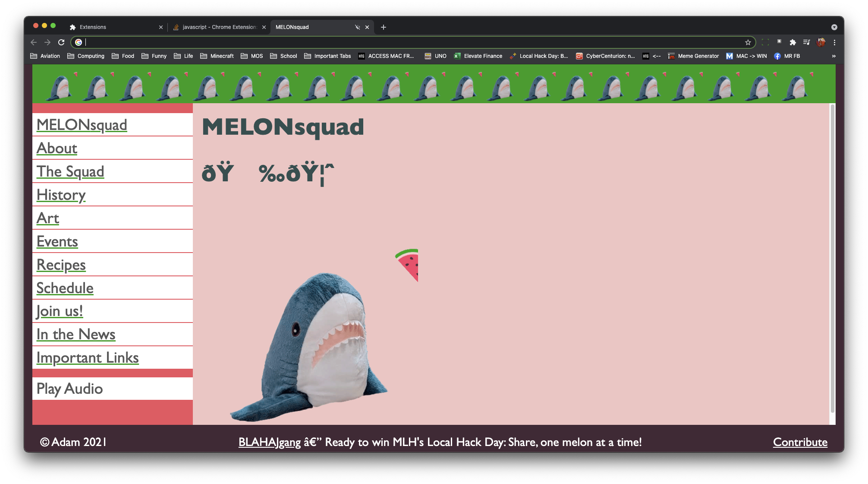Open the Computing bookmarks folder
Image resolution: width=868 pixels, height=484 pixels.
[x=85, y=56]
